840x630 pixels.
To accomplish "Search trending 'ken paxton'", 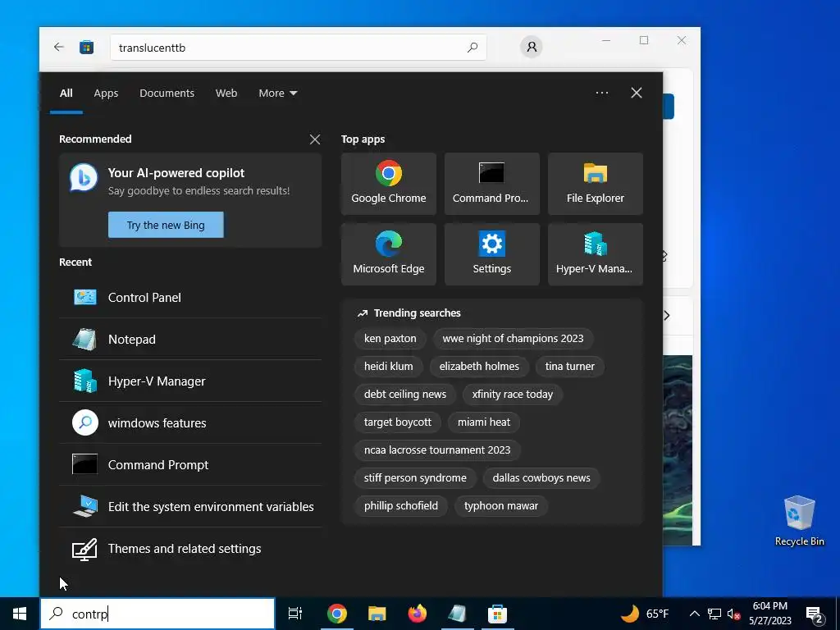I will coord(390,339).
